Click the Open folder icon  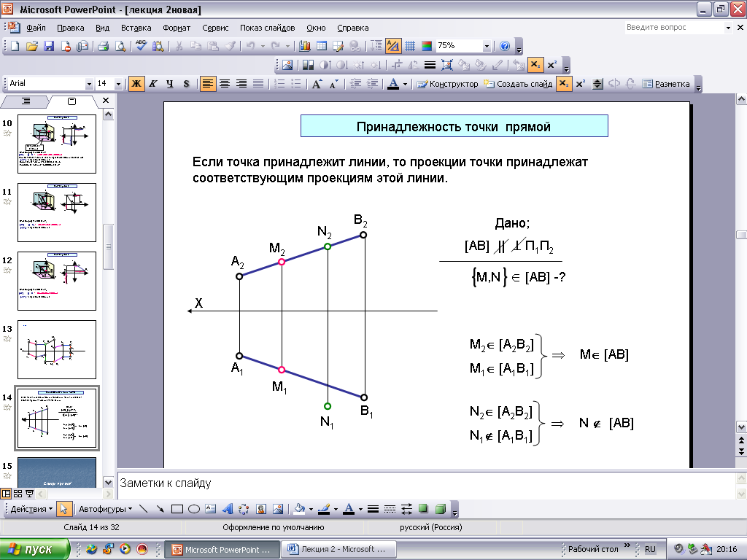pos(32,46)
